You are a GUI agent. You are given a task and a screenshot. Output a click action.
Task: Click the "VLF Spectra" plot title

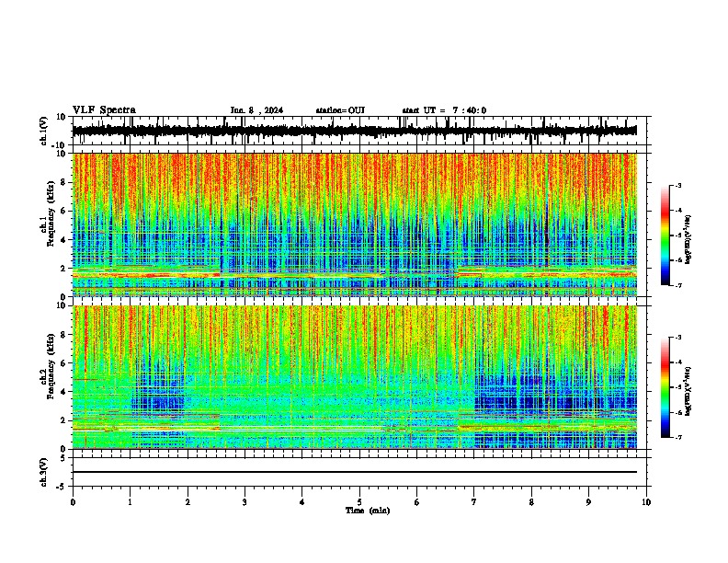tap(104, 110)
